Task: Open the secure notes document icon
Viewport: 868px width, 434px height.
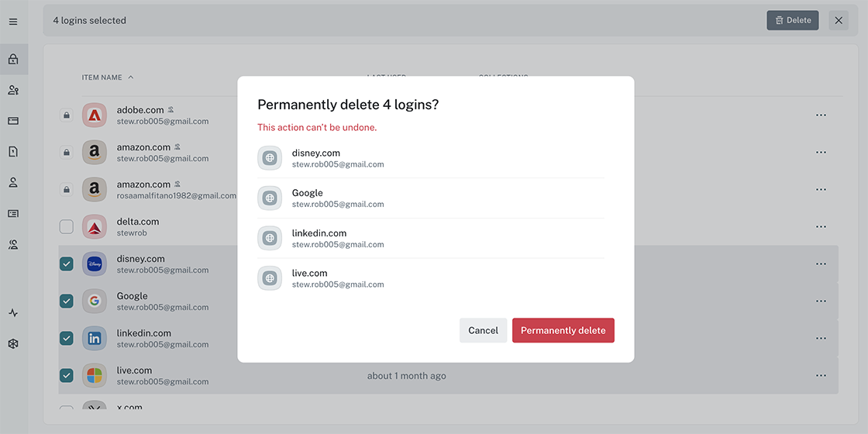Action: 13,152
